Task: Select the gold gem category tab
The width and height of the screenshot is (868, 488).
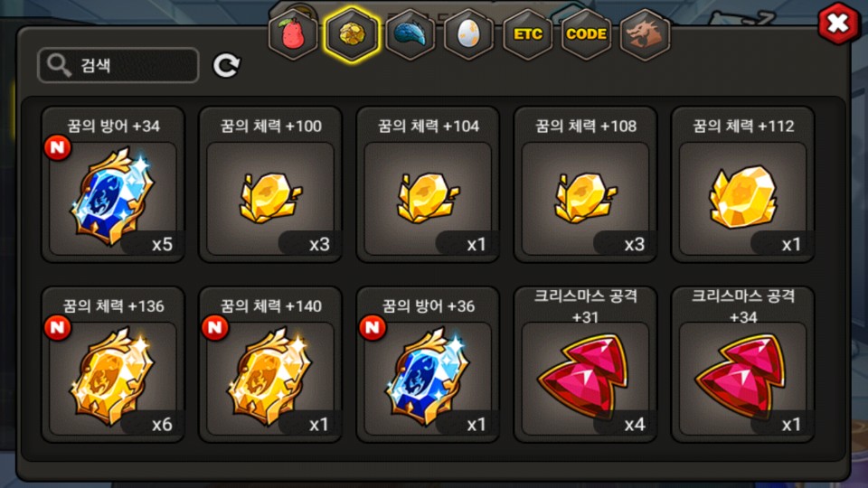Action: (x=352, y=34)
